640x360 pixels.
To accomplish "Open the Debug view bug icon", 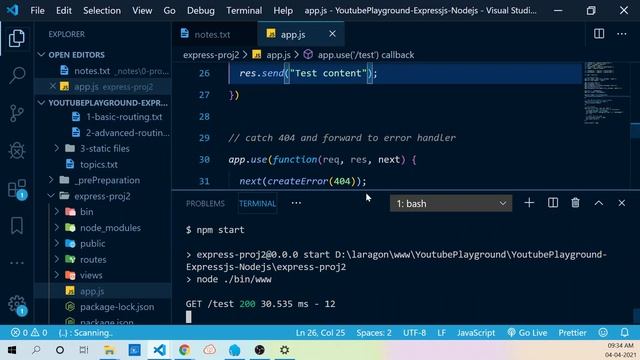I will click(x=17, y=151).
